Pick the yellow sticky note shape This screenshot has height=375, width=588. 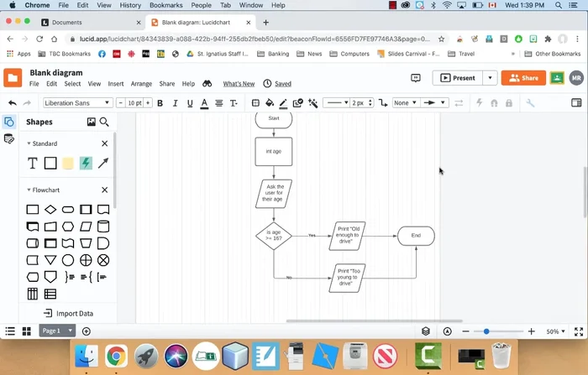(68, 164)
